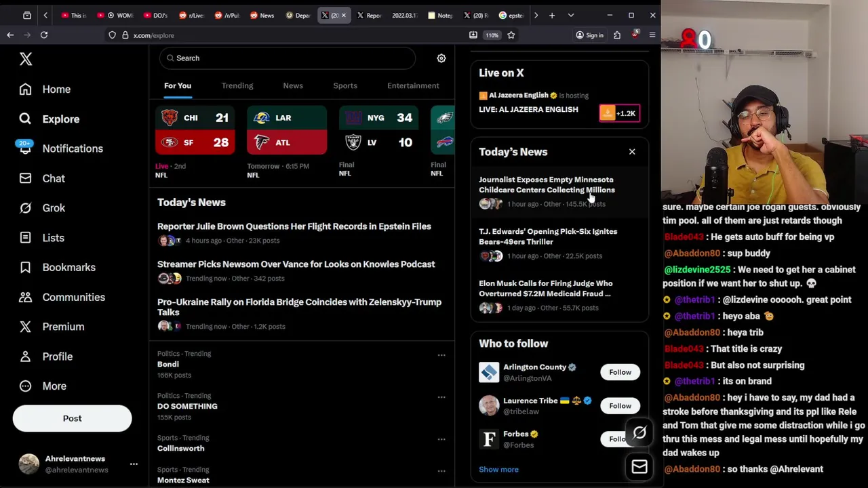Screen dimensions: 868x488
Task: Follow Laurence Tribe
Action: click(620, 406)
